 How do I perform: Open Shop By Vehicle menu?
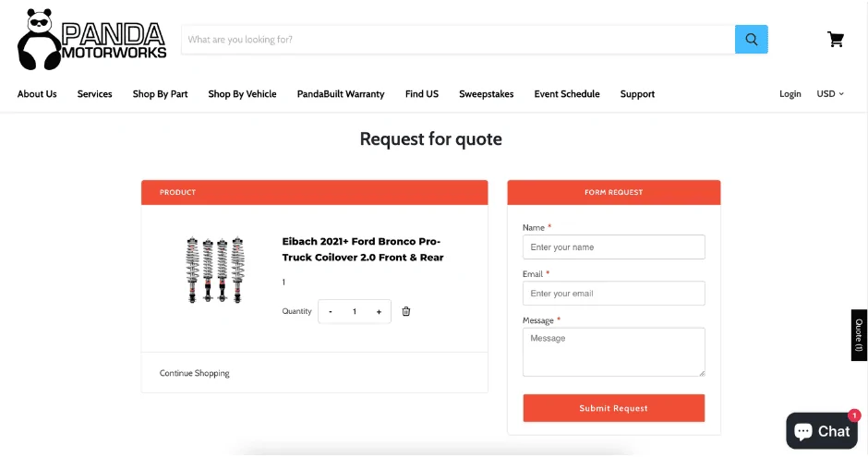click(x=243, y=94)
